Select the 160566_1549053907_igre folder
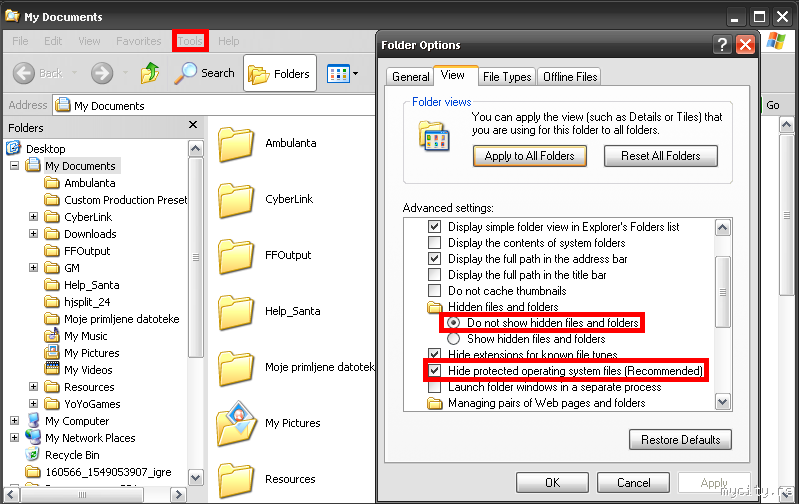The height and width of the screenshot is (504, 799). coord(98,472)
